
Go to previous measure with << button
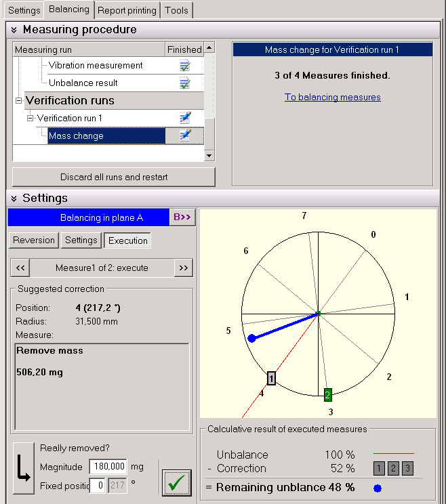(20, 268)
